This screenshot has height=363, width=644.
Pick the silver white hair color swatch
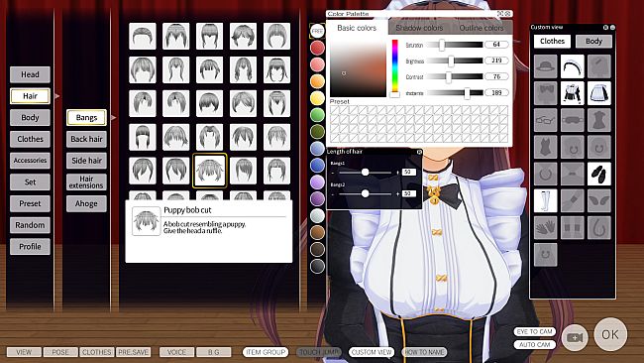coord(317,215)
